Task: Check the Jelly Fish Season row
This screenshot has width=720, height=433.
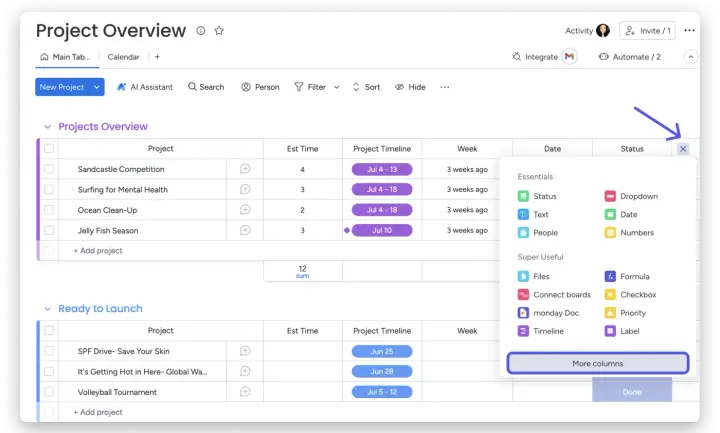Action: [x=49, y=230]
